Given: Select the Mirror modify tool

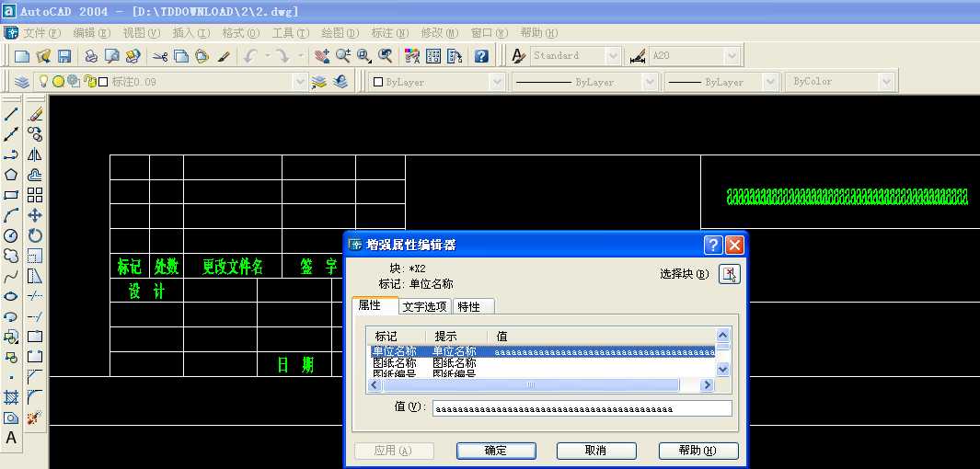Looking at the screenshot, I should point(35,154).
